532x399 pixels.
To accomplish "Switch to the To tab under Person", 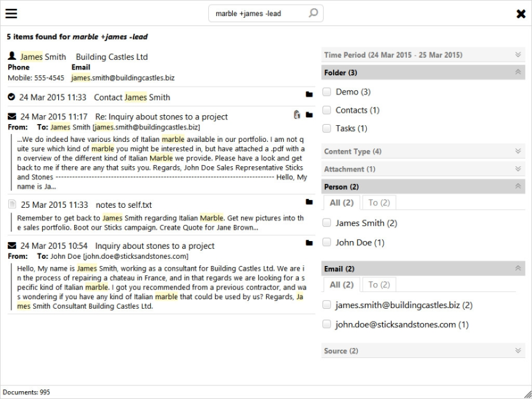I will [x=379, y=202].
